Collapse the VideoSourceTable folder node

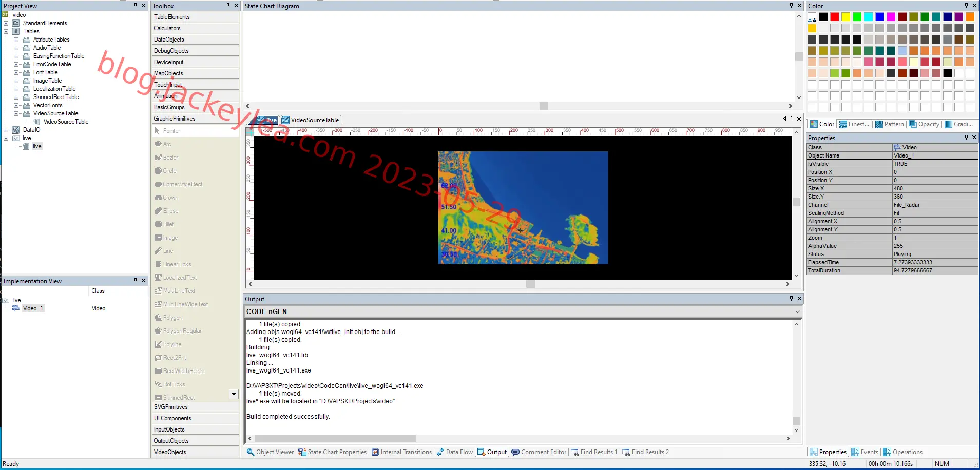[x=16, y=113]
